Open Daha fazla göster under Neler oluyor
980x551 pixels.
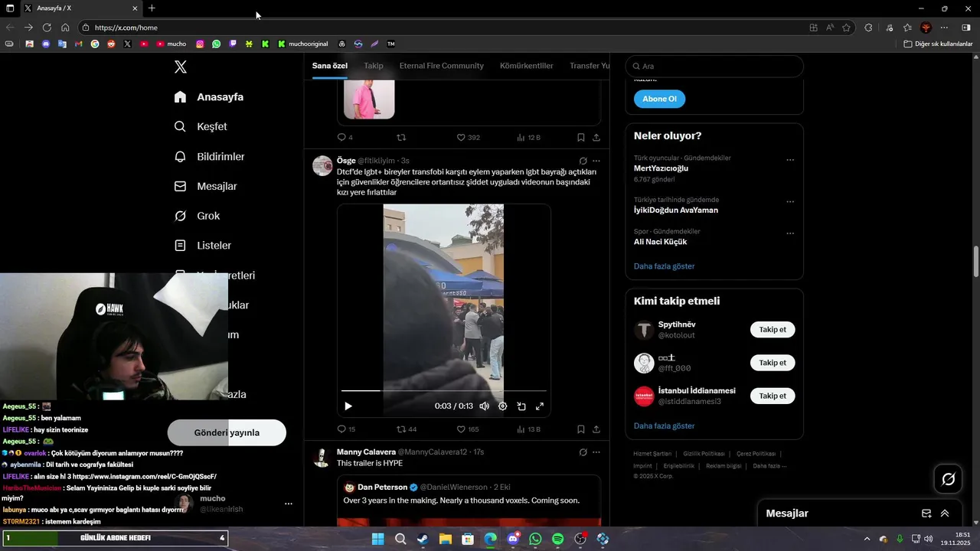pyautogui.click(x=665, y=266)
